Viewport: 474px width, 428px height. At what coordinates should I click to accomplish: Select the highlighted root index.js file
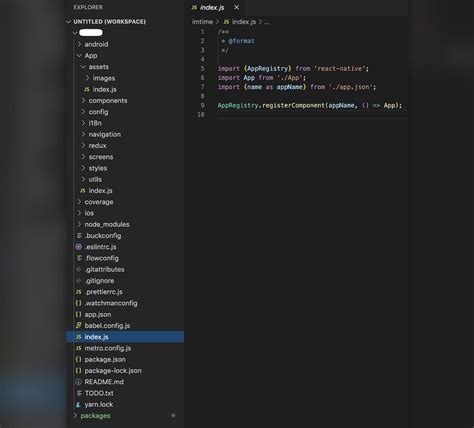click(125, 337)
